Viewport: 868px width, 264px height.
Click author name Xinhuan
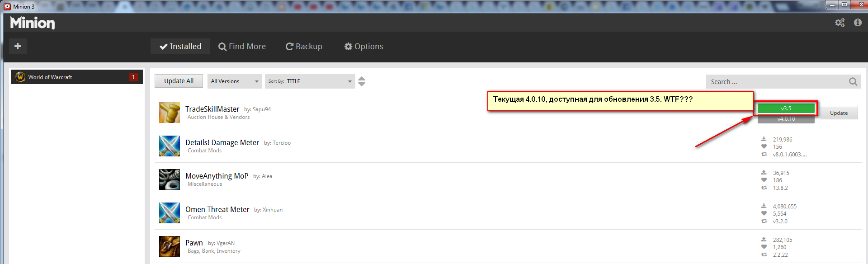point(273,210)
